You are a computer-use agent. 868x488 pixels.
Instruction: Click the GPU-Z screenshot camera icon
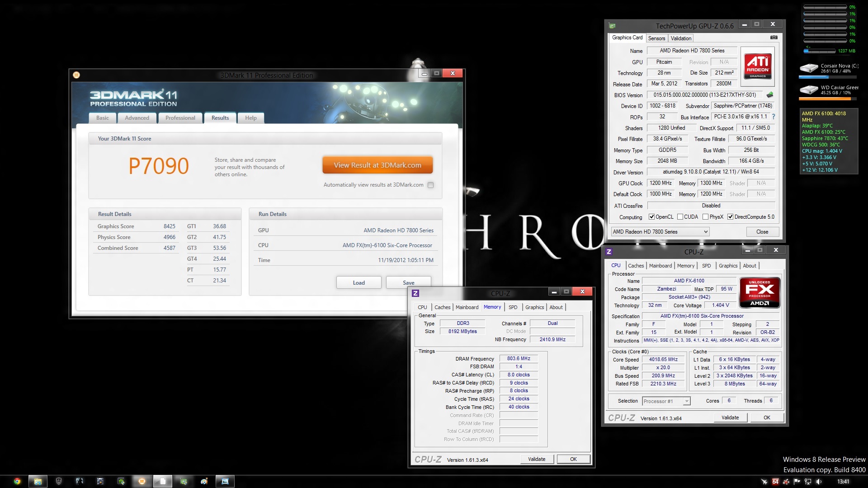click(774, 38)
